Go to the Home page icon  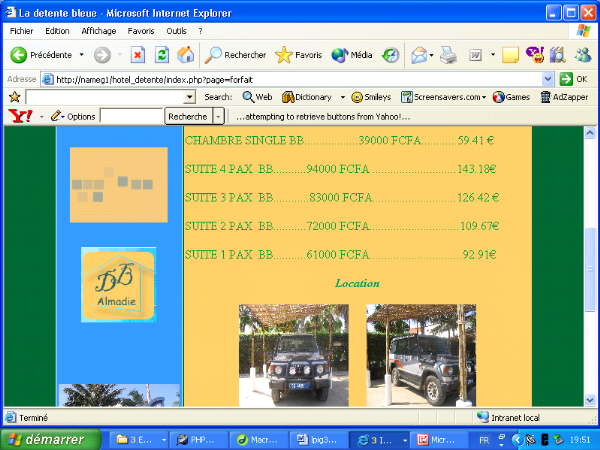[x=184, y=55]
